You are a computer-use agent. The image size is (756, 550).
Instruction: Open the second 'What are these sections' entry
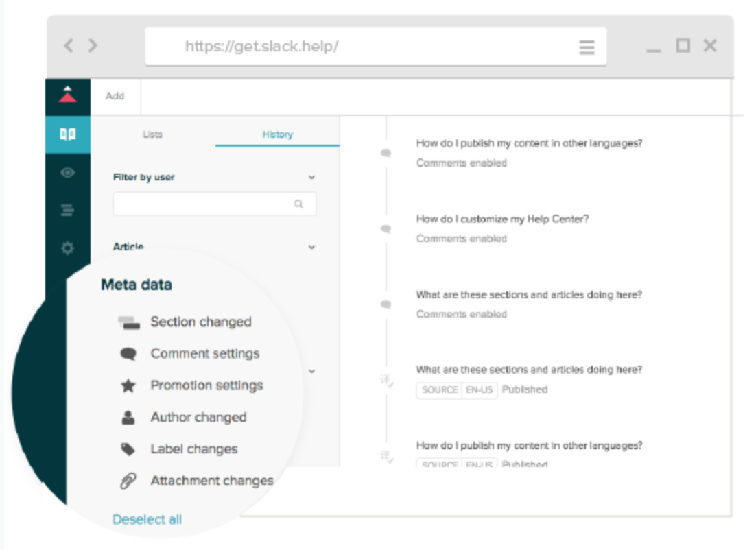coord(529,370)
